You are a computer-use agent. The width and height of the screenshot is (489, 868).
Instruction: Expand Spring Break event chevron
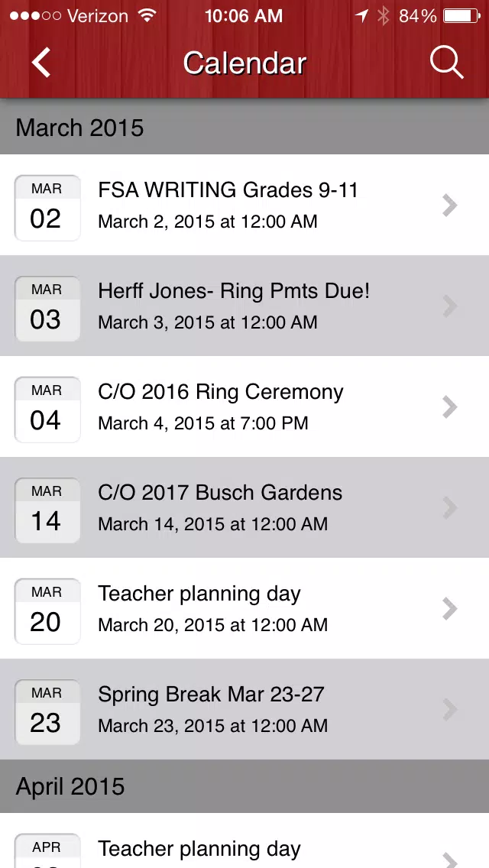click(450, 709)
